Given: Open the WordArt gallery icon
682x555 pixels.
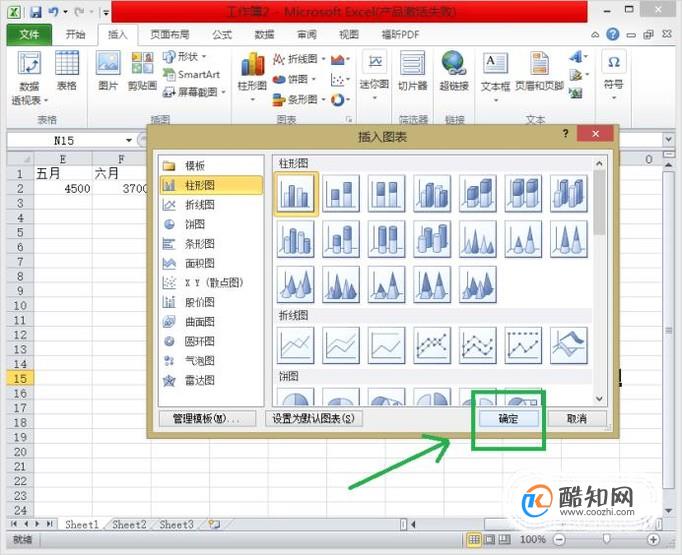Looking at the screenshot, I should point(578,57).
